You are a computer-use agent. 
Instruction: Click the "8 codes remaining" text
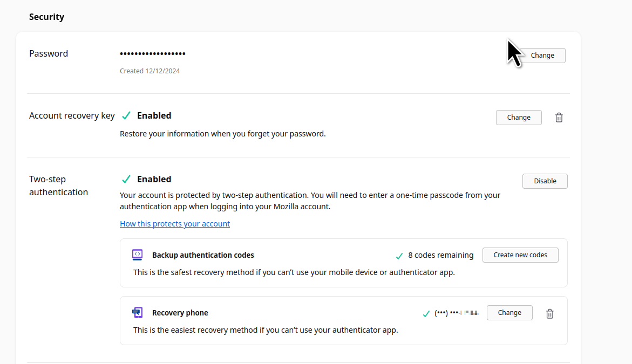pos(440,255)
